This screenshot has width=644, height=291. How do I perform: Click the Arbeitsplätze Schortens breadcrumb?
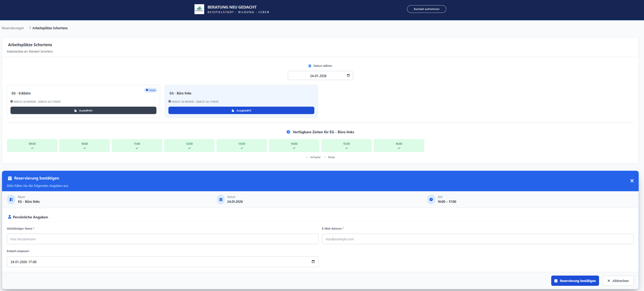click(50, 28)
